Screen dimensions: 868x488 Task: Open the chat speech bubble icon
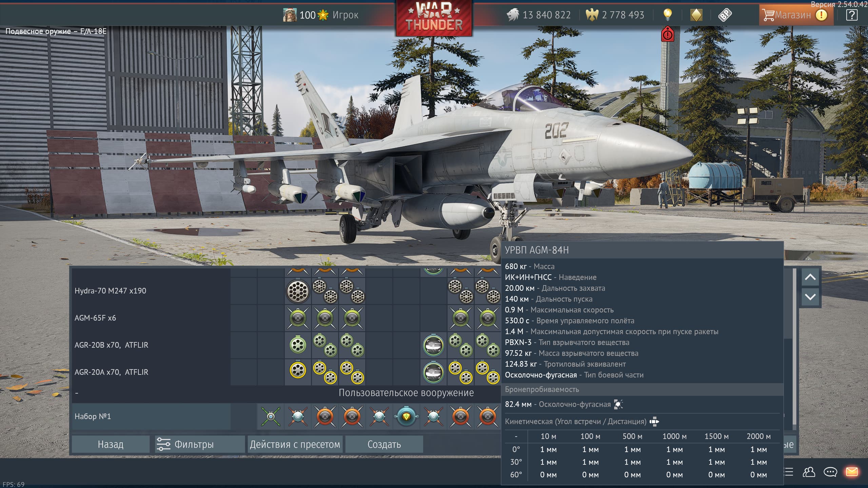(x=830, y=472)
